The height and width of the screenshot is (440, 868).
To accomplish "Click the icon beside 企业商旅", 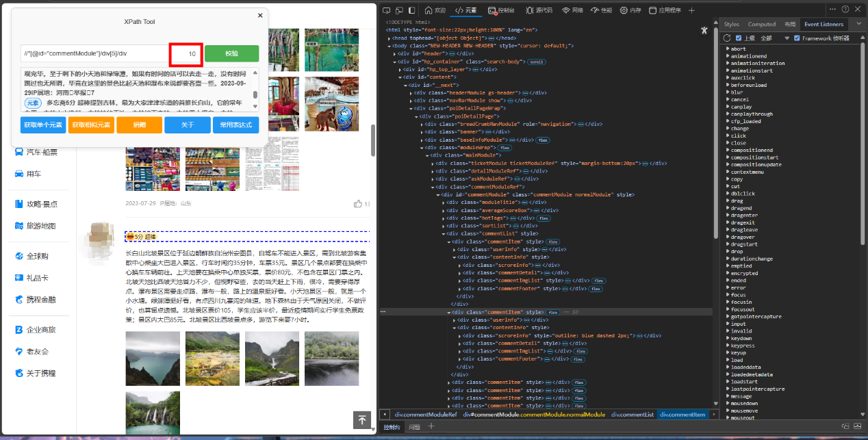I will tap(19, 330).
